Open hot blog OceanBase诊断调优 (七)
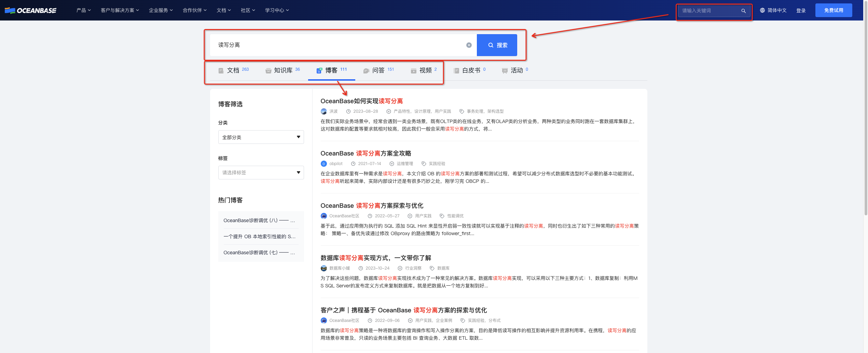The height and width of the screenshot is (353, 868). 259,253
